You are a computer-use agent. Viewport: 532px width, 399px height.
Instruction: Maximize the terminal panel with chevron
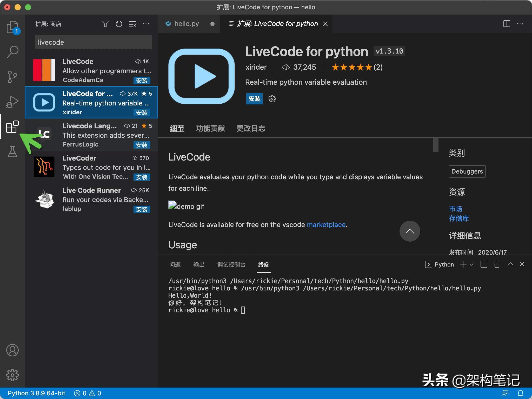[x=510, y=264]
